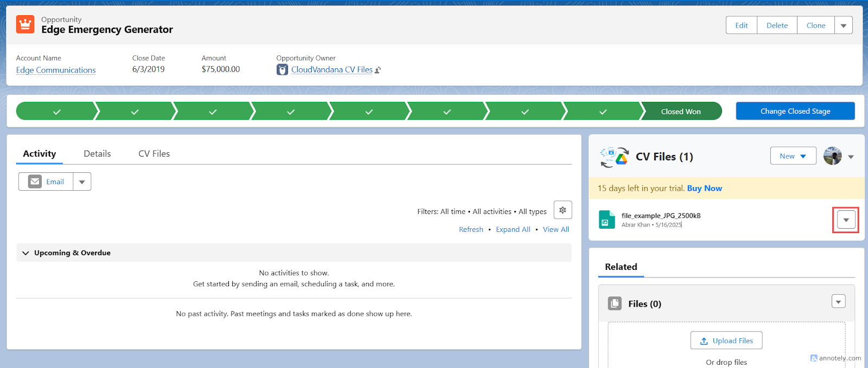Select the Closed Won stage in the path
Image resolution: width=868 pixels, height=368 pixels.
(681, 112)
